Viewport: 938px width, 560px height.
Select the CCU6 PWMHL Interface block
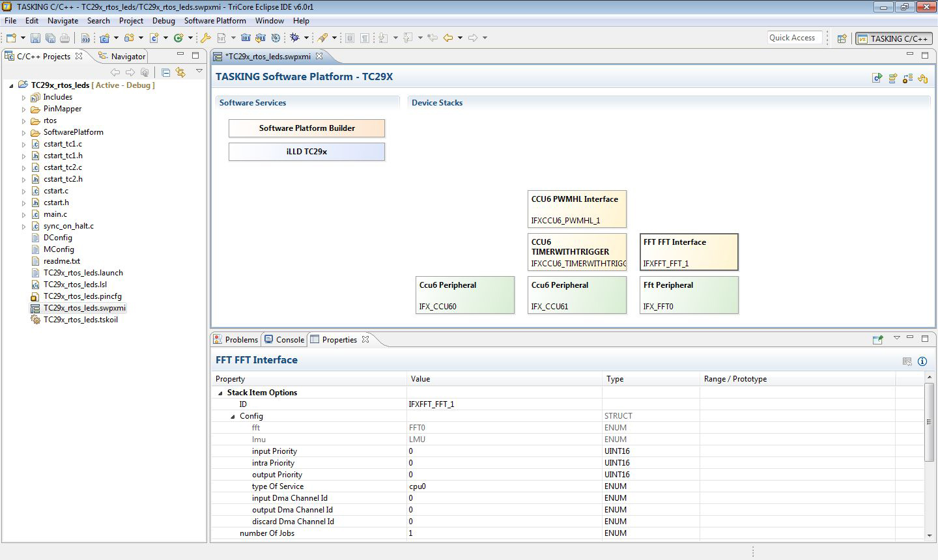(577, 209)
